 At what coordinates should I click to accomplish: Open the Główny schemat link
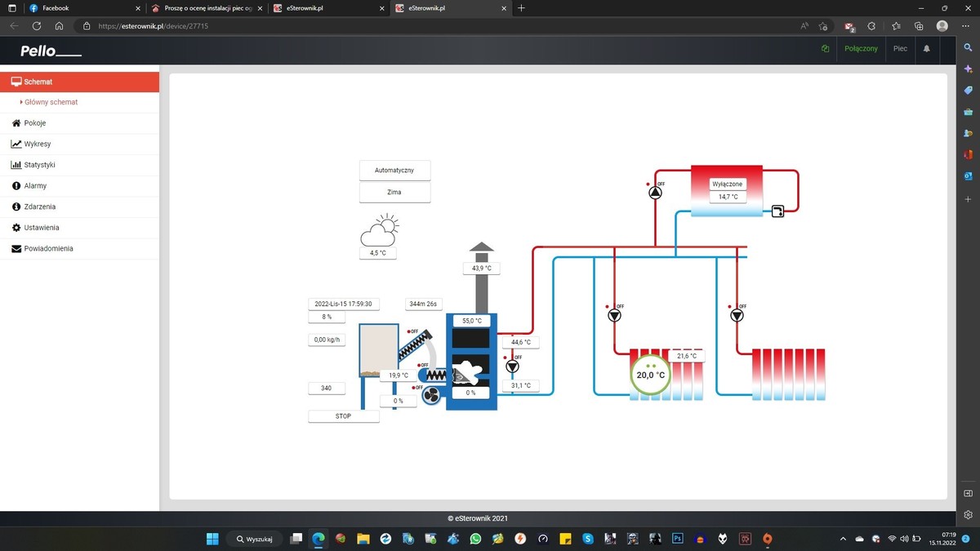(51, 103)
